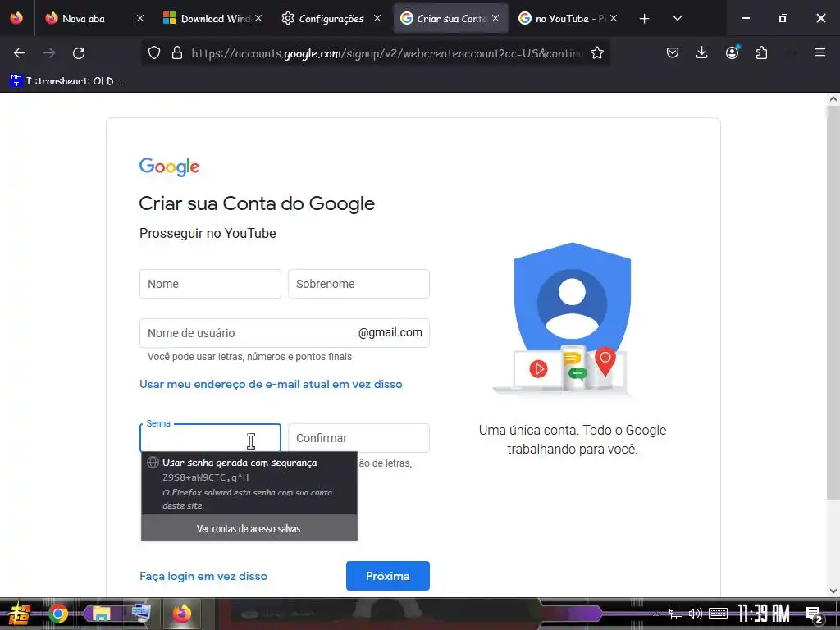Viewport: 840px width, 630px height.
Task: Close the no YouTube tab
Action: coord(614,18)
